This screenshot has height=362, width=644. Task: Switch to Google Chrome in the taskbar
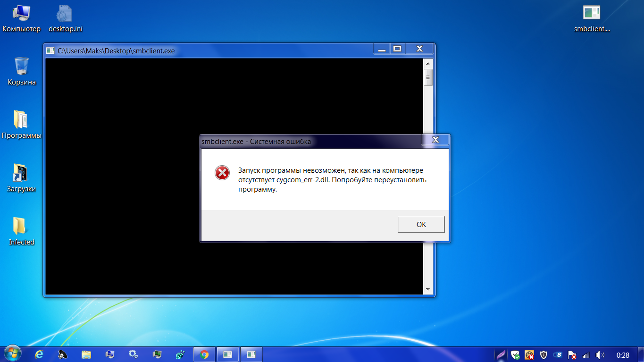204,354
